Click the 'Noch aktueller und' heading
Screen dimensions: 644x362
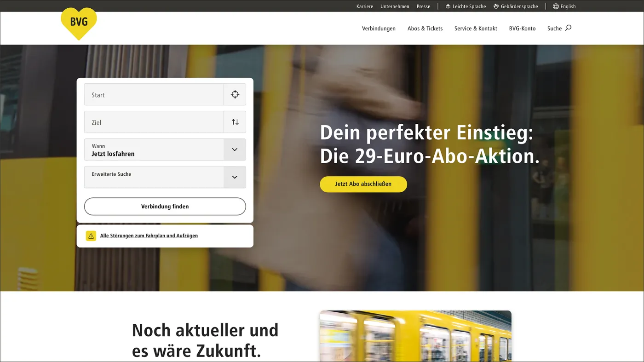coord(205,330)
